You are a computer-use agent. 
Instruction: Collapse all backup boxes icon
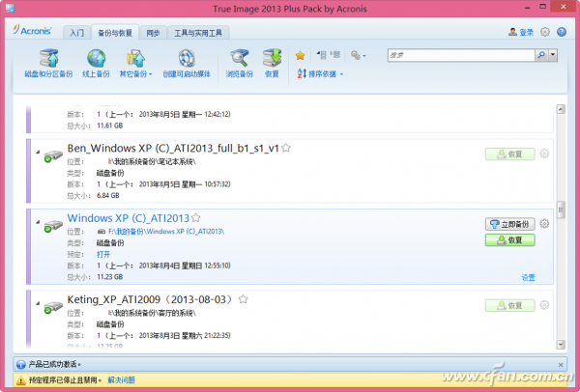[x=322, y=55]
